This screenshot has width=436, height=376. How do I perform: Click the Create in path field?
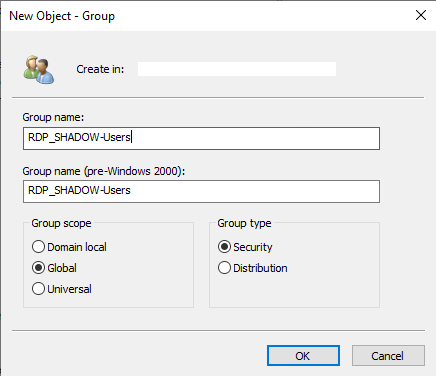pos(237,69)
